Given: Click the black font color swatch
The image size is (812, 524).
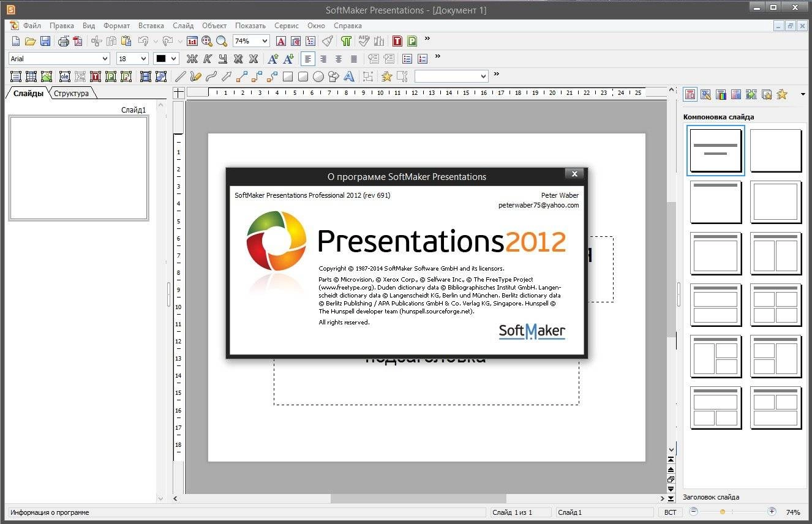Looking at the screenshot, I should (162, 59).
